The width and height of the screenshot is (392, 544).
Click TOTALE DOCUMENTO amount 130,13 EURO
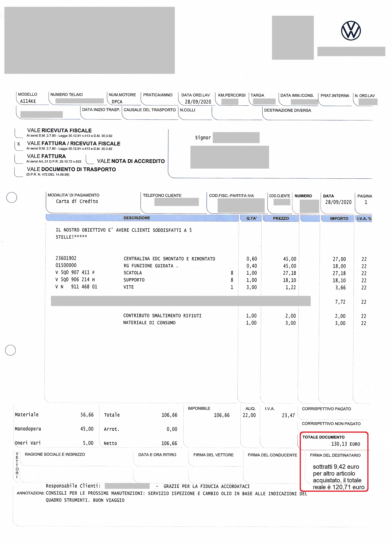pyautogui.click(x=346, y=444)
